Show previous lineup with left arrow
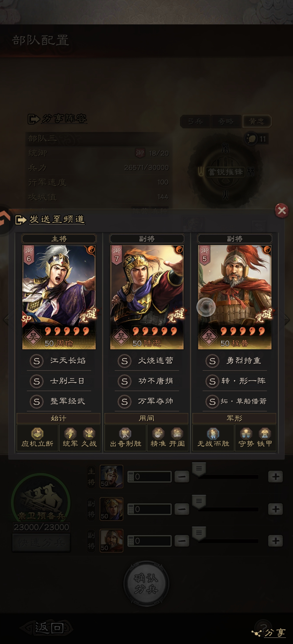293x644 pixels. 6,320
